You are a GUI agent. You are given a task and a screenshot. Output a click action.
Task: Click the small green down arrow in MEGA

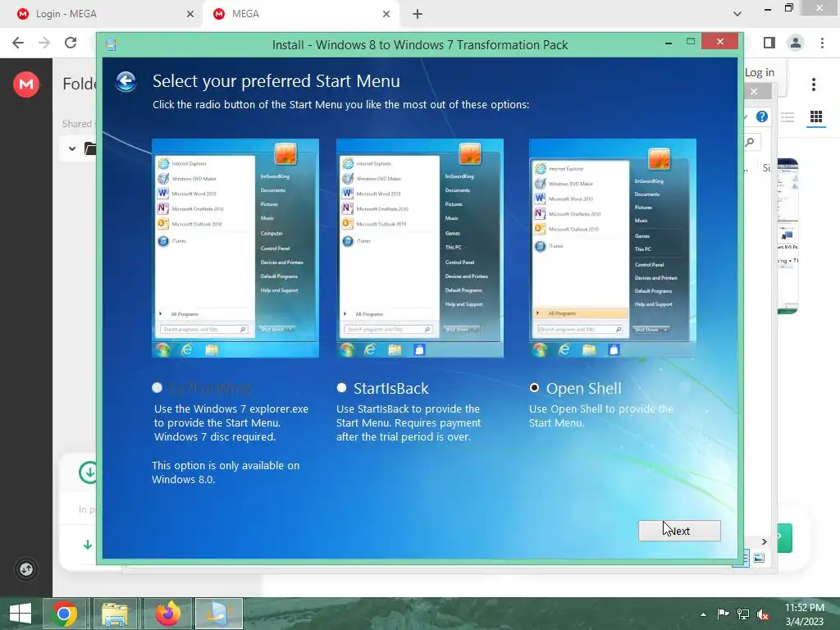click(87, 545)
